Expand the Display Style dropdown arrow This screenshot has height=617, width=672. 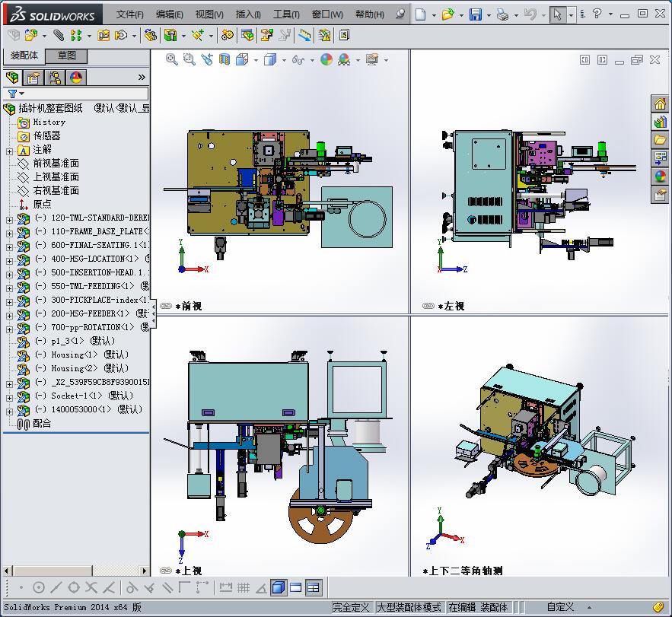[284, 59]
